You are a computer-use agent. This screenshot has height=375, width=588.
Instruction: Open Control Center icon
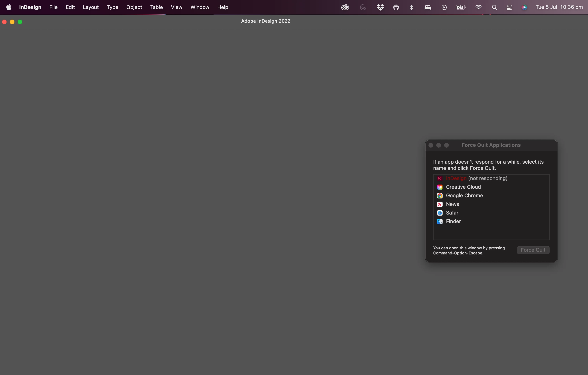tap(509, 7)
